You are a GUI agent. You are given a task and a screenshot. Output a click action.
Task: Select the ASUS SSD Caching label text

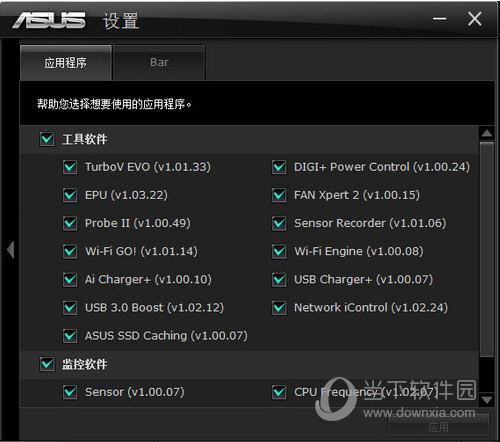tap(166, 336)
